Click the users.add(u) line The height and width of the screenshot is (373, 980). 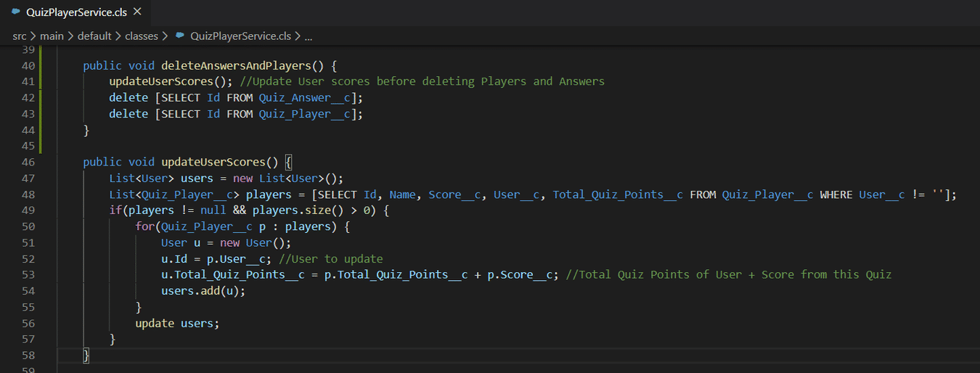pyautogui.click(x=203, y=291)
